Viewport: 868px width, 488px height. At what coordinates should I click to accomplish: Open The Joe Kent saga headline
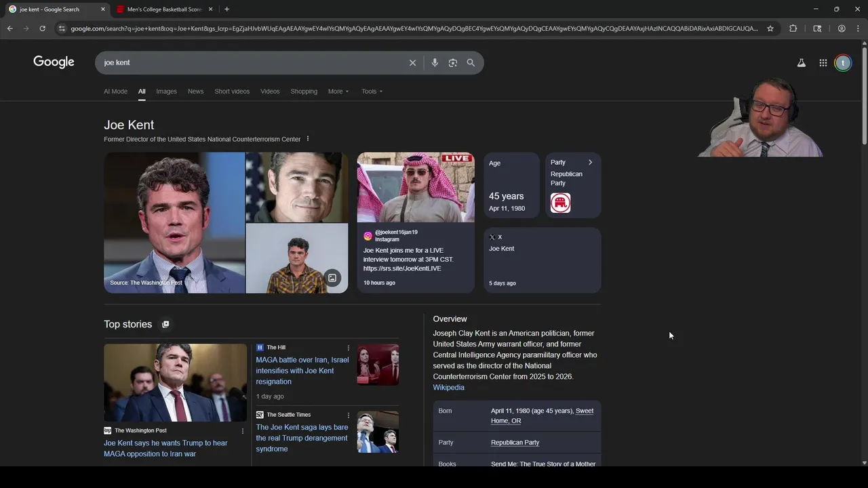(302, 438)
